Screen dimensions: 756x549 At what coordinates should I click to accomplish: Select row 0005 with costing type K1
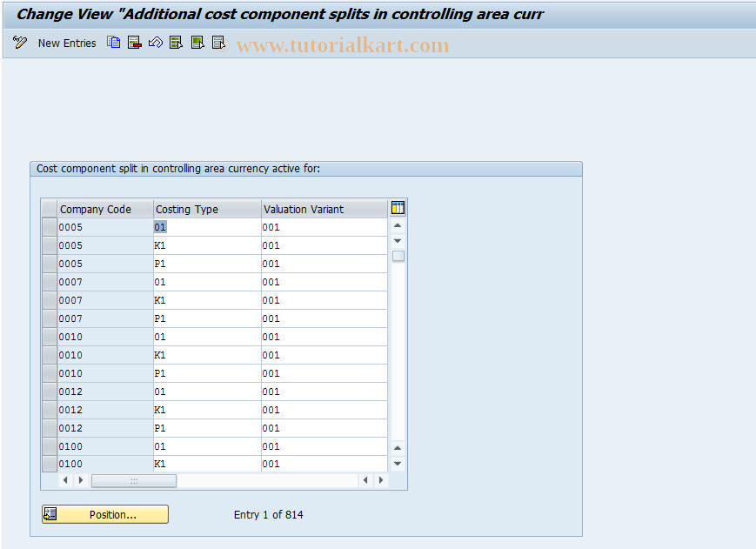coord(50,245)
